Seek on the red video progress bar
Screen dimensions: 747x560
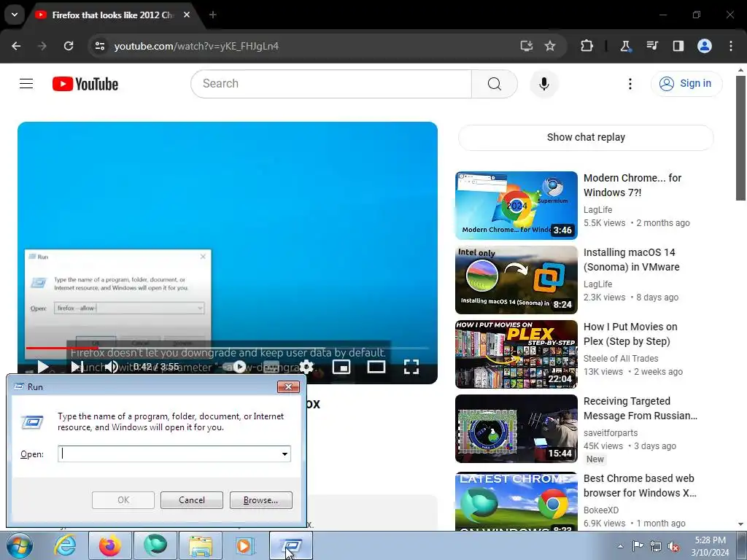pyautogui.click(x=227, y=348)
